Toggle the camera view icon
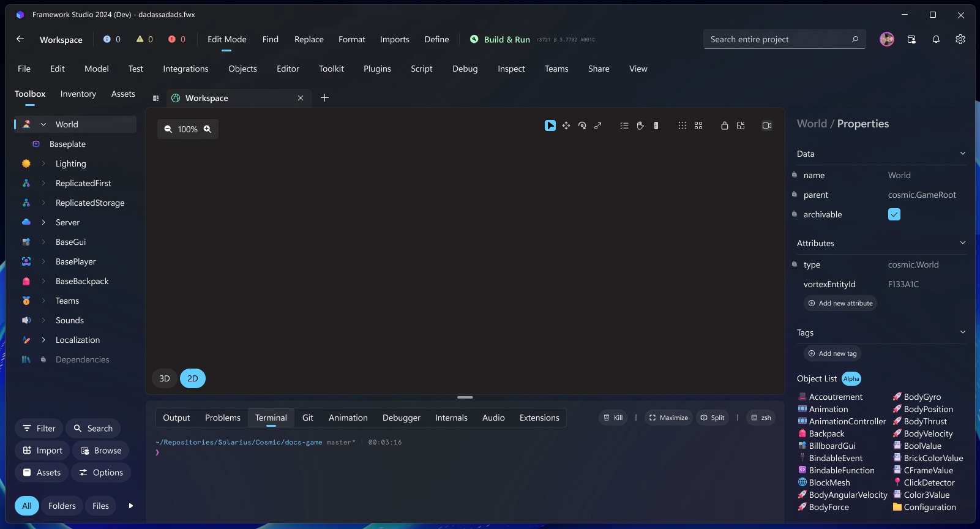Image resolution: width=980 pixels, height=529 pixels. click(767, 126)
